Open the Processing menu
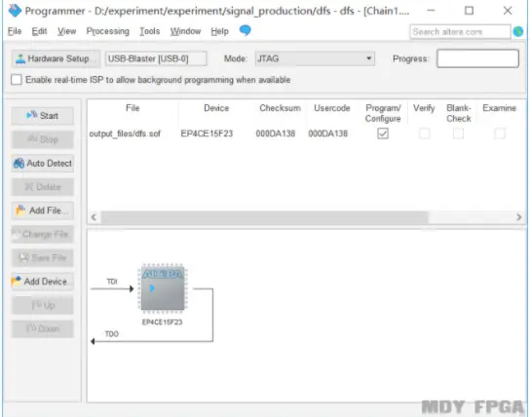This screenshot has width=532, height=417. [108, 31]
